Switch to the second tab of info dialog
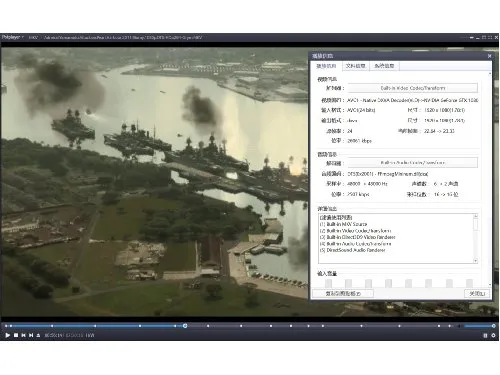 (355, 66)
